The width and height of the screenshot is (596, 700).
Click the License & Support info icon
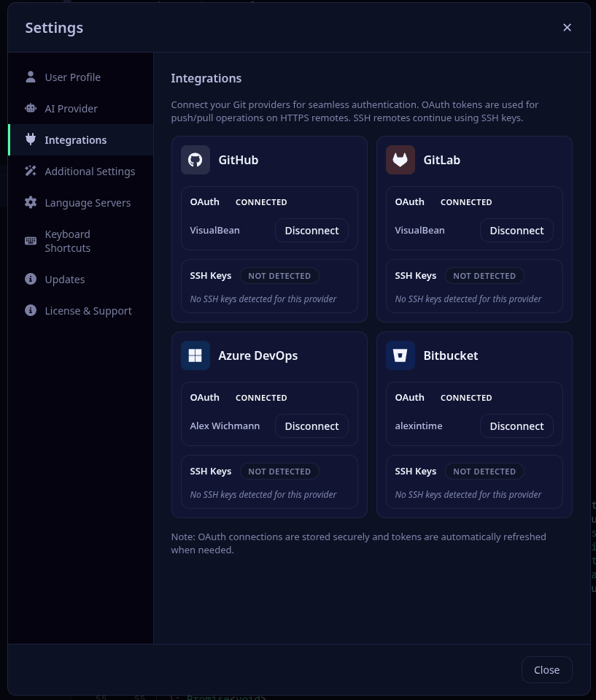[x=31, y=310]
